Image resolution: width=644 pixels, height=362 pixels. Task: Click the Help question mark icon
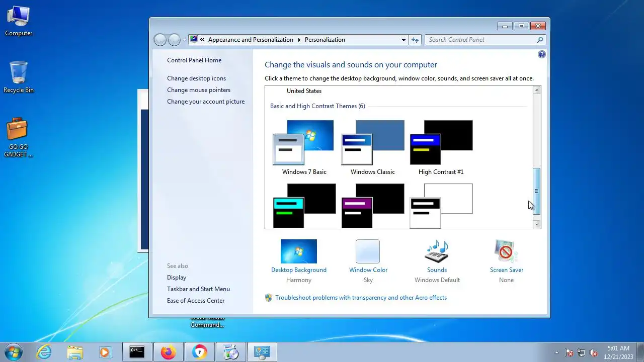click(x=542, y=54)
